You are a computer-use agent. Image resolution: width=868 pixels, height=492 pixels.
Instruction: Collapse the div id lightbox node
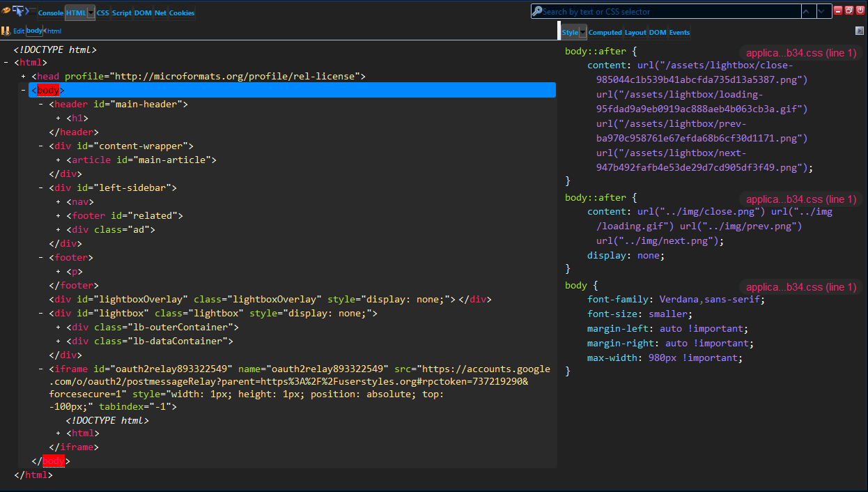click(41, 314)
